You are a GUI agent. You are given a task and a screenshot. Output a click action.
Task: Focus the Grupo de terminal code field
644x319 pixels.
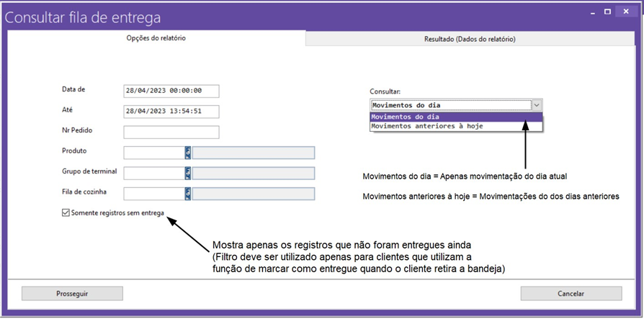point(154,173)
